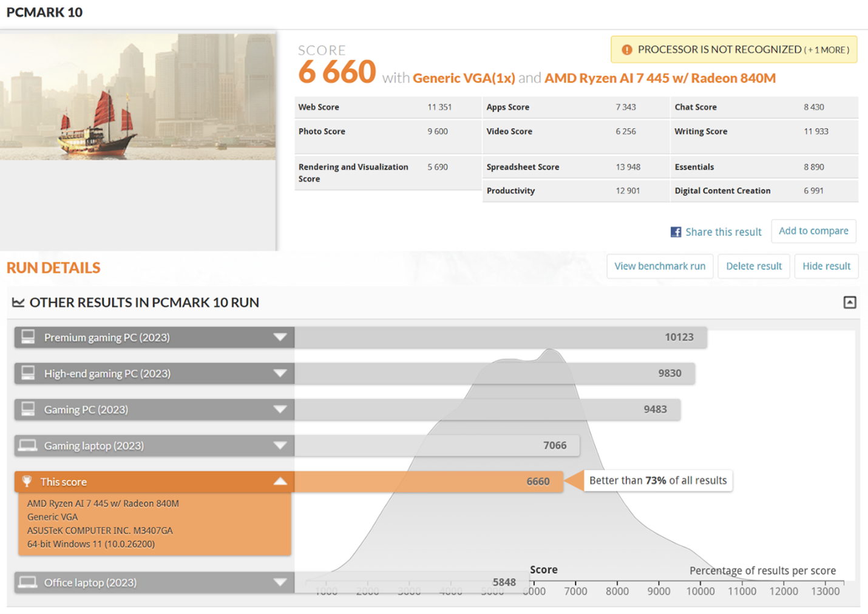Image resolution: width=868 pixels, height=614 pixels.
Task: Click the Hide result button
Action: click(x=826, y=266)
